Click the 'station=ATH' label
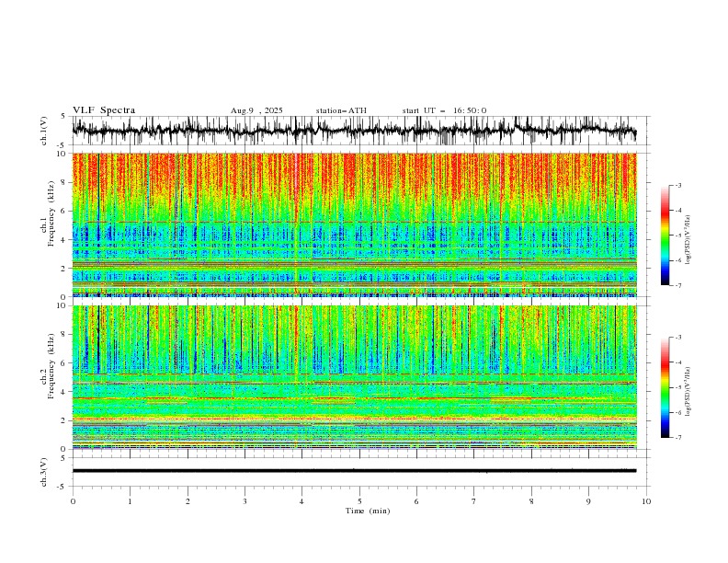The width and height of the screenshot is (728, 563). click(x=341, y=110)
